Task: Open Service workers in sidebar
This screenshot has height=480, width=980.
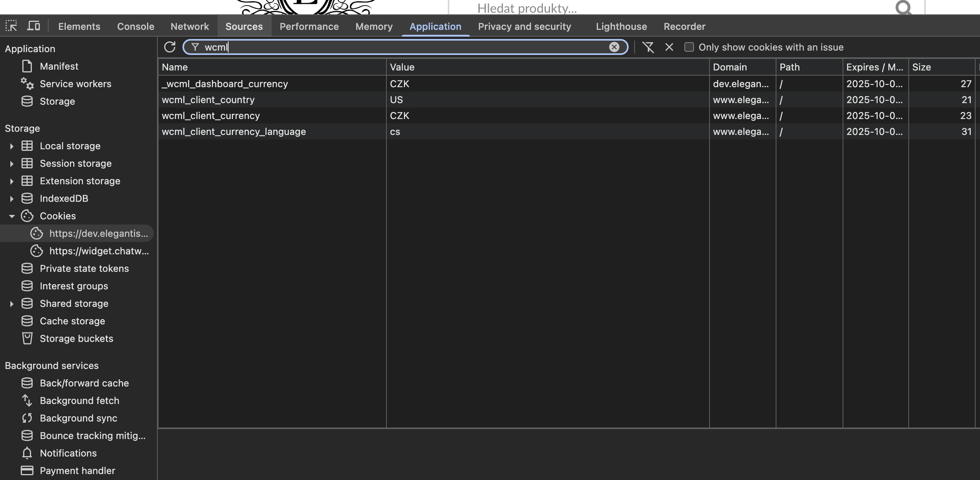Action: click(75, 84)
